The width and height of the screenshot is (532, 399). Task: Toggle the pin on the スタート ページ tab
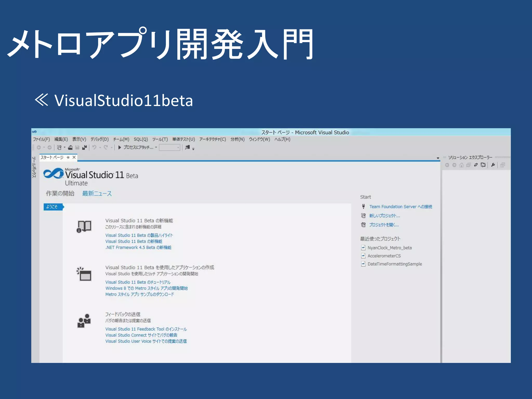pos(68,157)
